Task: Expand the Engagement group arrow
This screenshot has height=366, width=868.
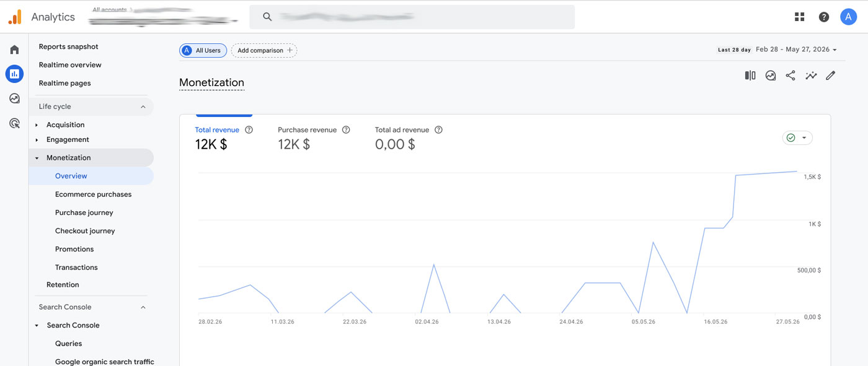Action: (37, 140)
